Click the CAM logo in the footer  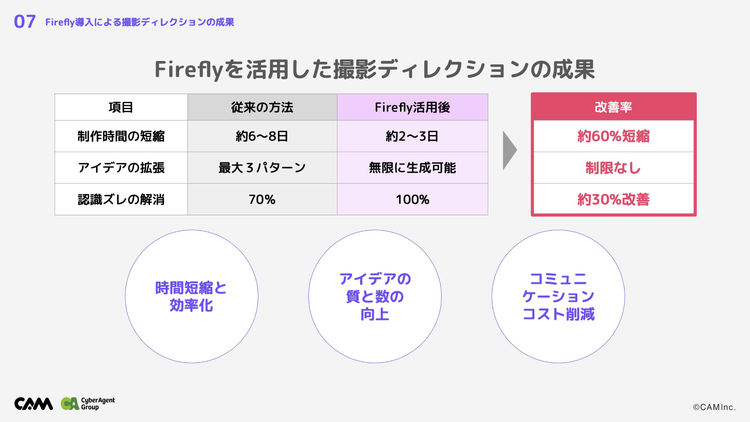coord(34,404)
